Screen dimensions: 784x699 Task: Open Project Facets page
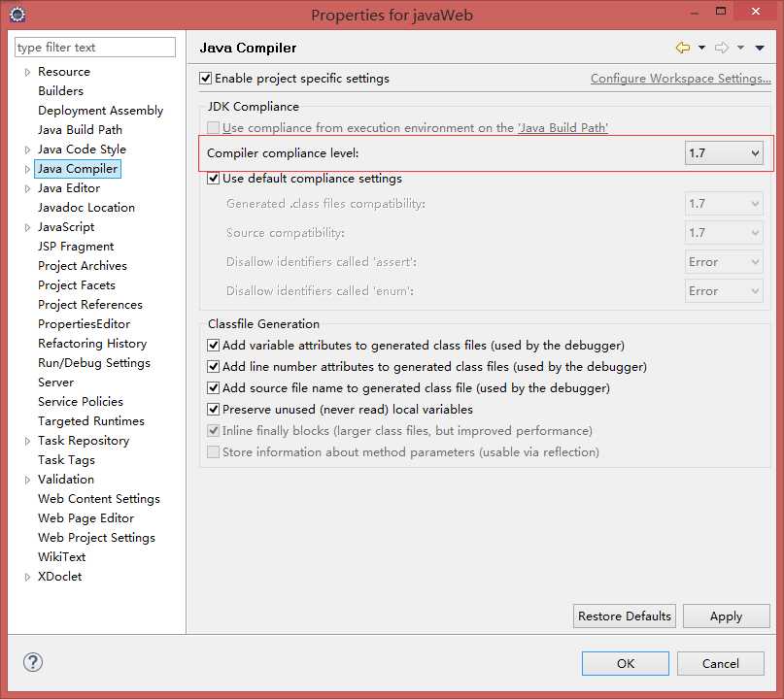click(77, 285)
